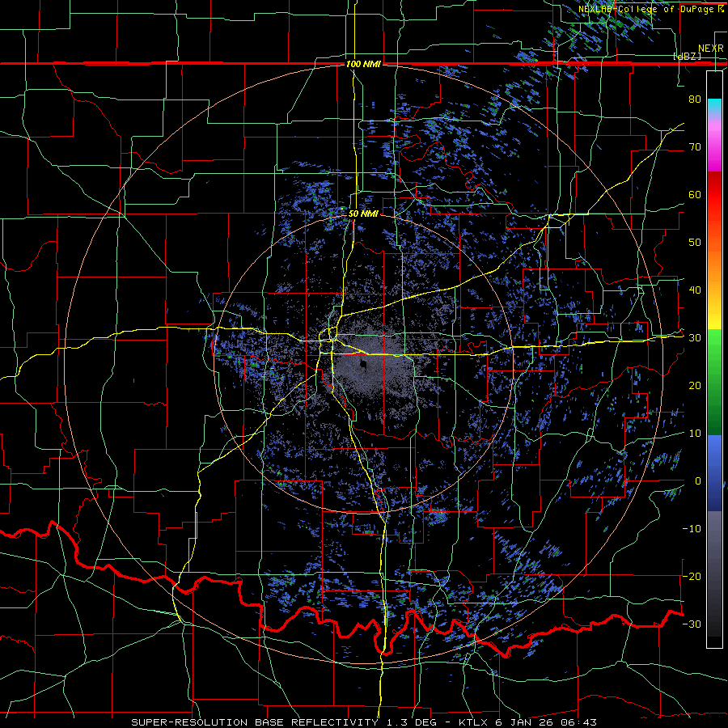Click the 10 value on the dBZ scale
The width and height of the screenshot is (728, 728).
point(695,434)
